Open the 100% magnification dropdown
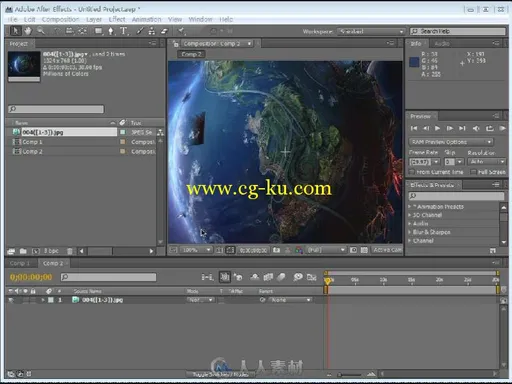 coord(196,250)
